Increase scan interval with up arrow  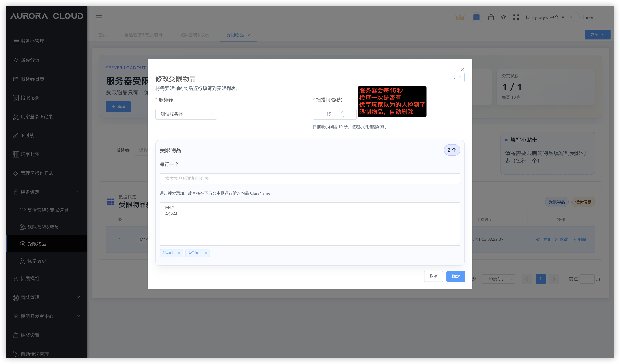tap(343, 112)
